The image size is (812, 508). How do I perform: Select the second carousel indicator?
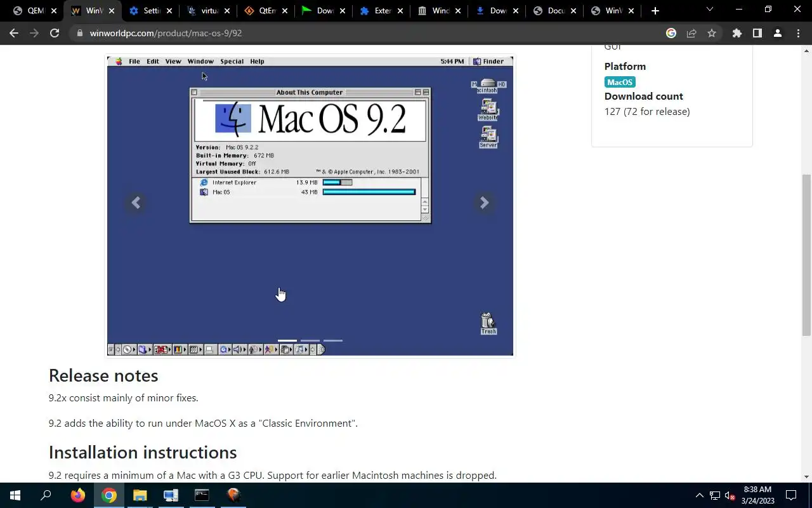point(310,340)
